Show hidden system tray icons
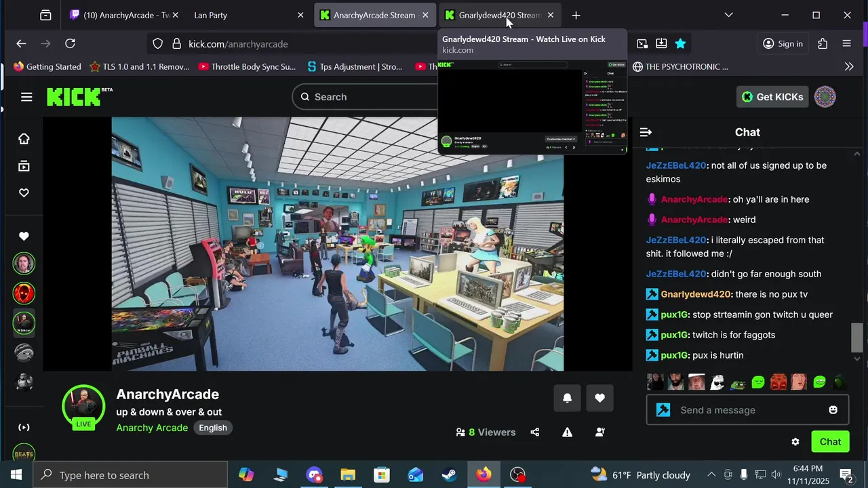 click(x=711, y=475)
